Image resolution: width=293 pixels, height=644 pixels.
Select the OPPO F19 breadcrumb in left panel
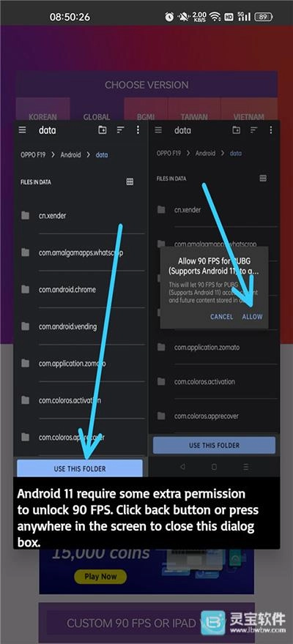(x=33, y=155)
